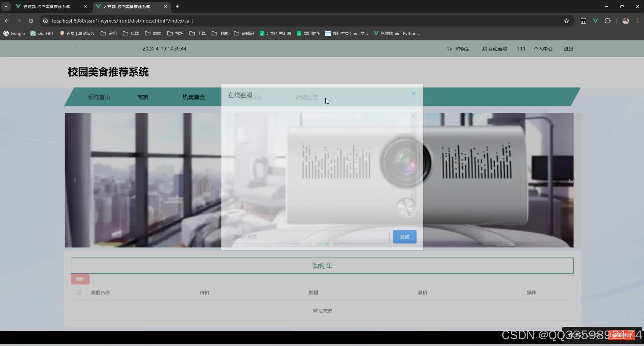Go forward in browser history
Screen dimensions: 644x346
[x=19, y=21]
